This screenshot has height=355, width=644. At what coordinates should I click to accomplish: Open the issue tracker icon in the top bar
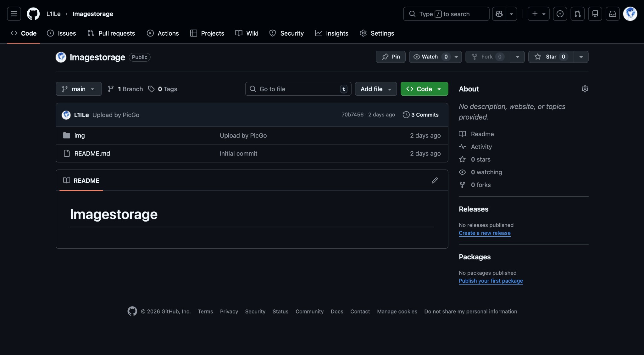point(560,14)
